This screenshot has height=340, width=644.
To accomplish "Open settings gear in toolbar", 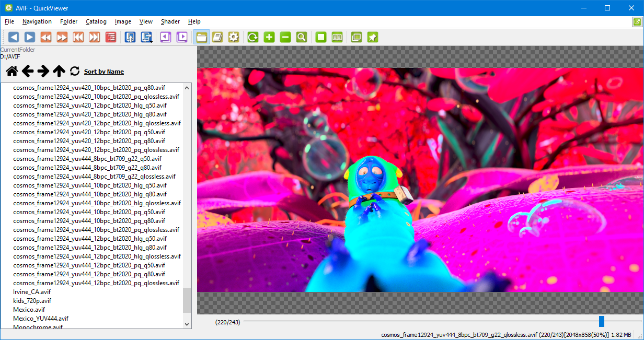I will [x=234, y=37].
